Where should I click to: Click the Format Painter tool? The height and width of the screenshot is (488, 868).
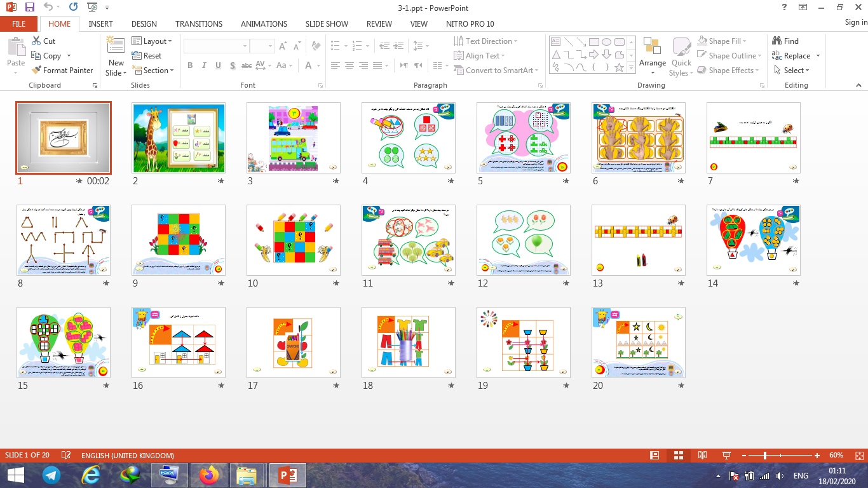62,71
